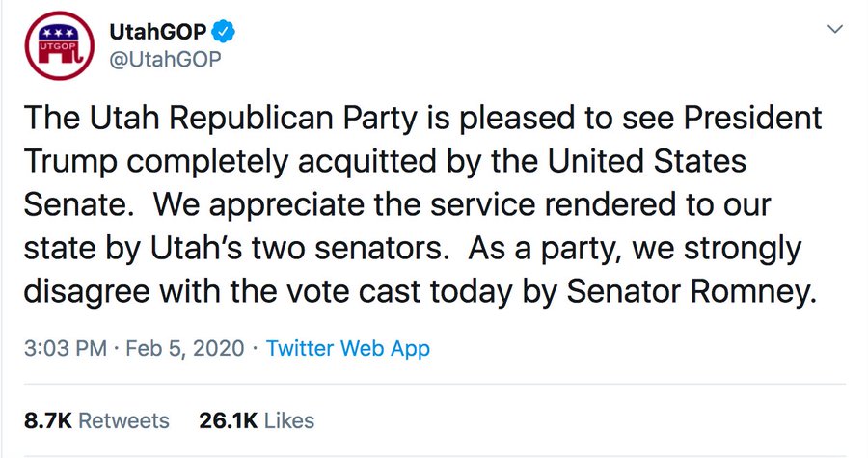Open the Twitter Web App source link
Image resolution: width=868 pixels, height=458 pixels.
point(347,348)
